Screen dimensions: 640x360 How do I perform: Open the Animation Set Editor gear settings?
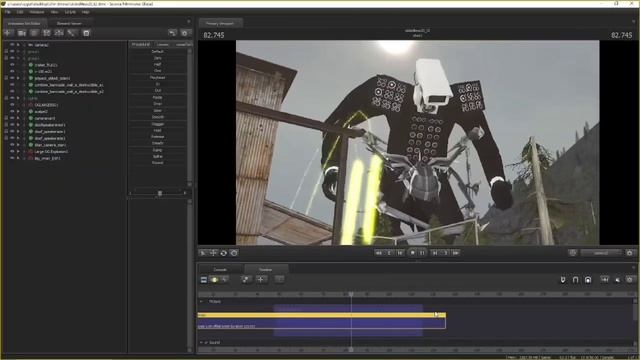[184, 33]
